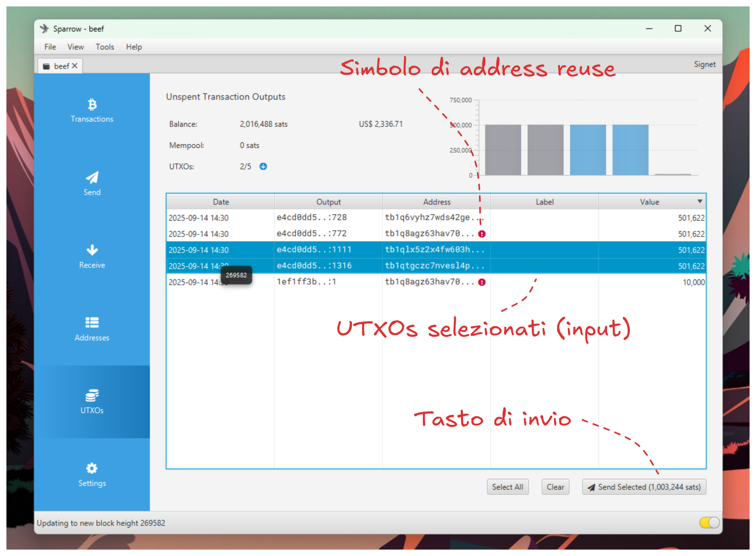
Task: Click address reuse warning on output :772
Action: [x=482, y=234]
